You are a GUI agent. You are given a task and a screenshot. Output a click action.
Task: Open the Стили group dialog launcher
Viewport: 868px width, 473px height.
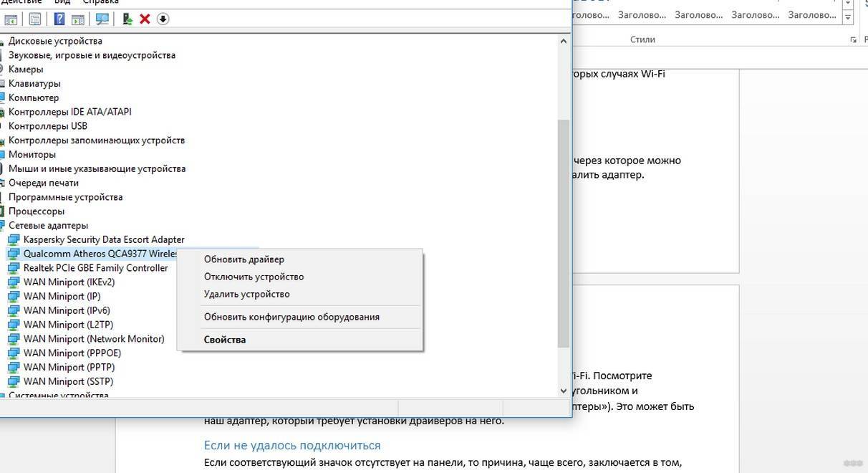click(x=853, y=39)
